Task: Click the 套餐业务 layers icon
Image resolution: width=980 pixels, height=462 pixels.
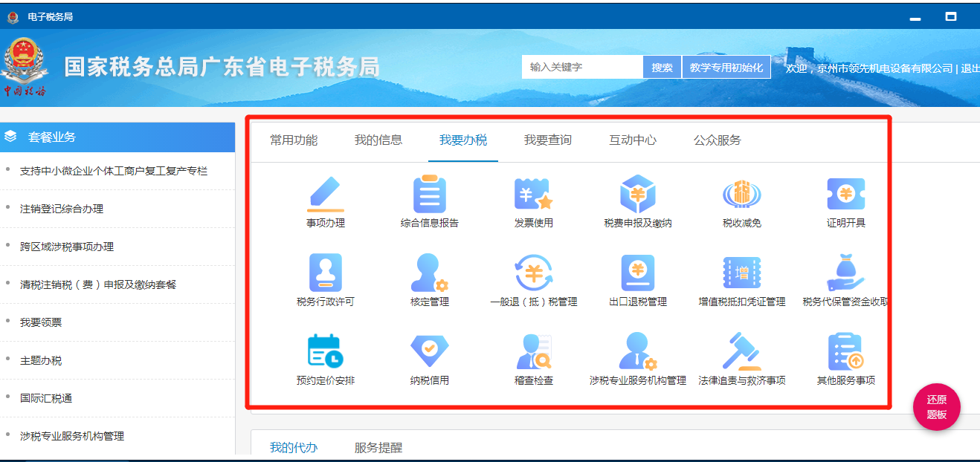Action: pos(11,137)
